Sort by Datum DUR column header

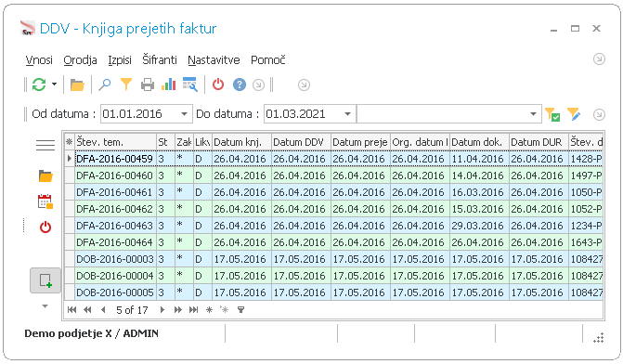point(539,142)
